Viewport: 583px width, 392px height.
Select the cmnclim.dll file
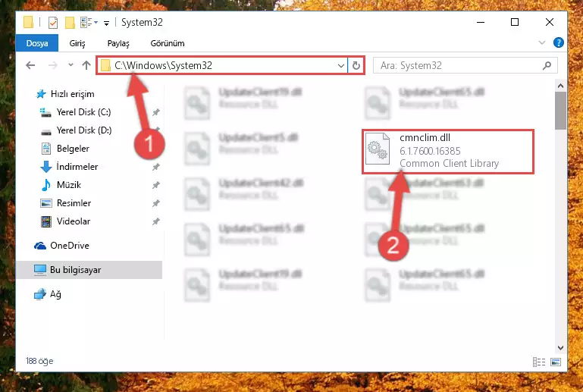(448, 151)
